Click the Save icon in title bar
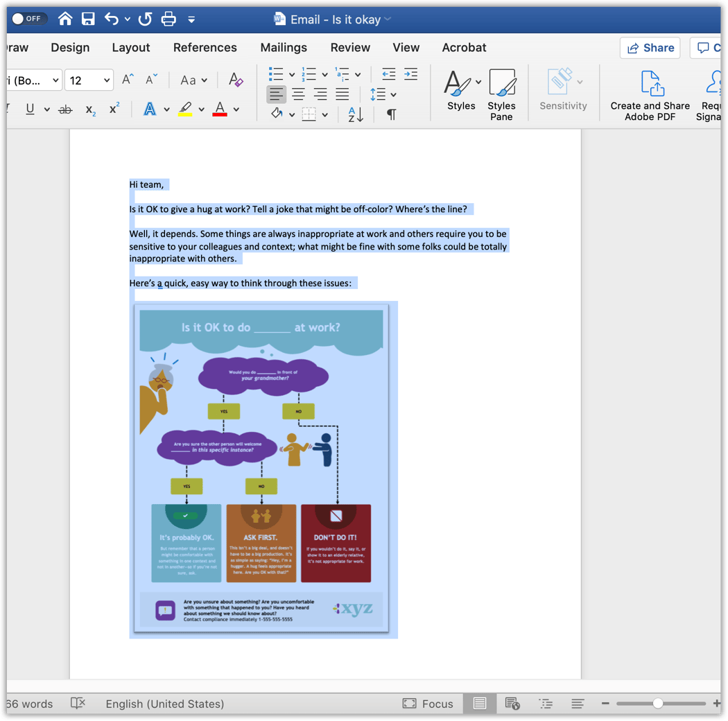 88,19
